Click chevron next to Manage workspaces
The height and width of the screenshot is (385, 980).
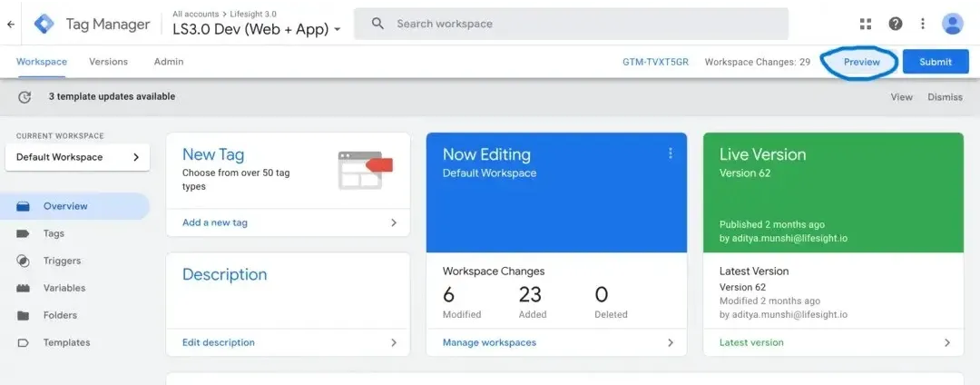[671, 342]
